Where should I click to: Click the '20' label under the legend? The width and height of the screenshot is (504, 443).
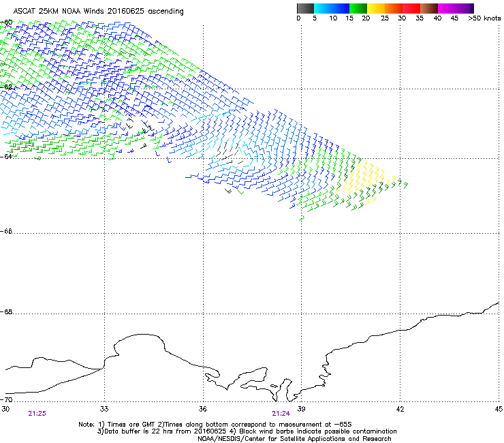tap(366, 18)
